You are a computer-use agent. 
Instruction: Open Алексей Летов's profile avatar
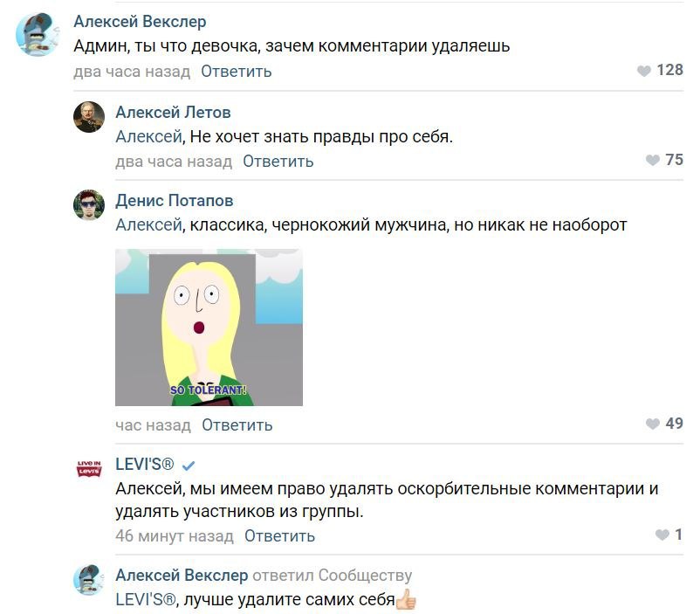[89, 117]
